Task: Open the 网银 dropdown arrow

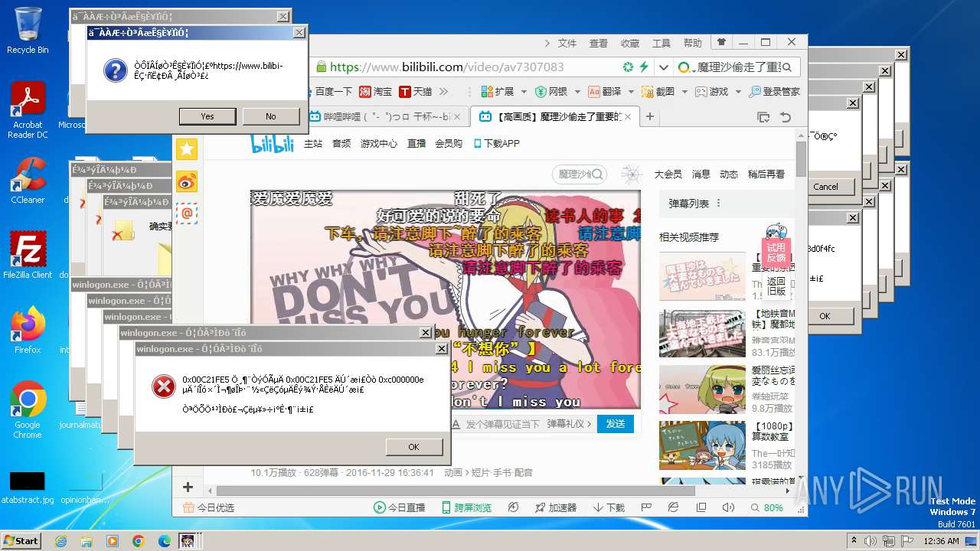Action: pos(577,92)
